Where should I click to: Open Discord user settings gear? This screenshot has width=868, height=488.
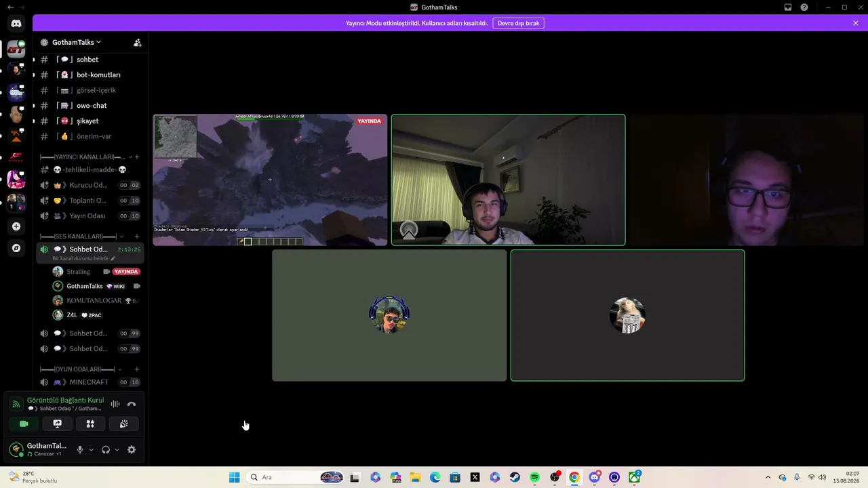[x=132, y=449]
